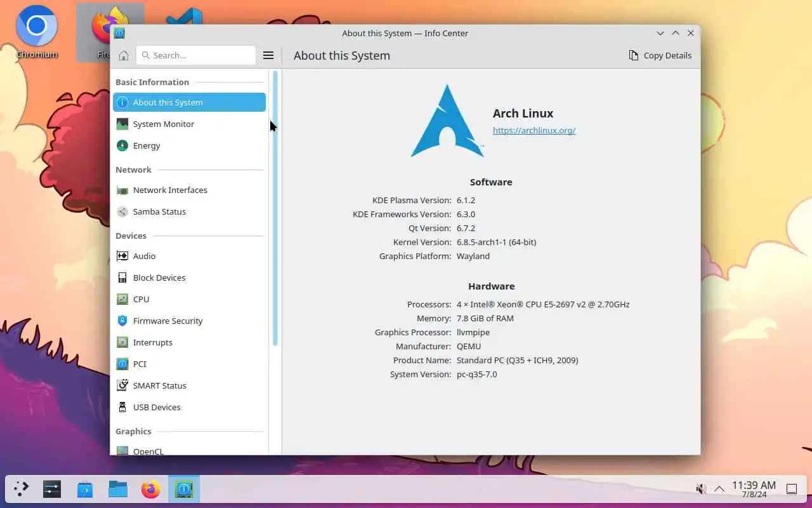Click the sidebar vertical scrollbar

[x=275, y=208]
